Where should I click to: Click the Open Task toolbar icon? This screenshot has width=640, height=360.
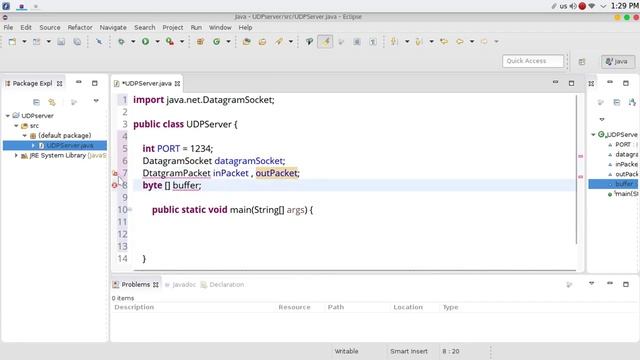(x=262, y=42)
